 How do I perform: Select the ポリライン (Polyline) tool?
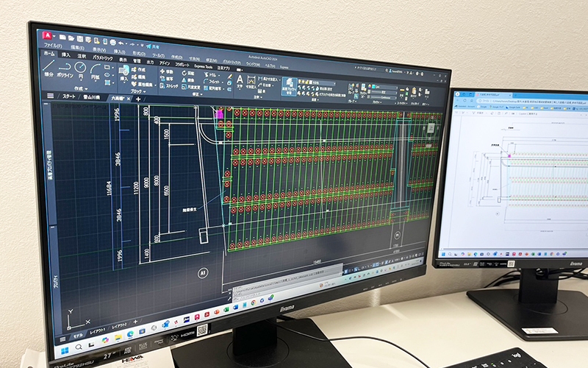[65, 69]
